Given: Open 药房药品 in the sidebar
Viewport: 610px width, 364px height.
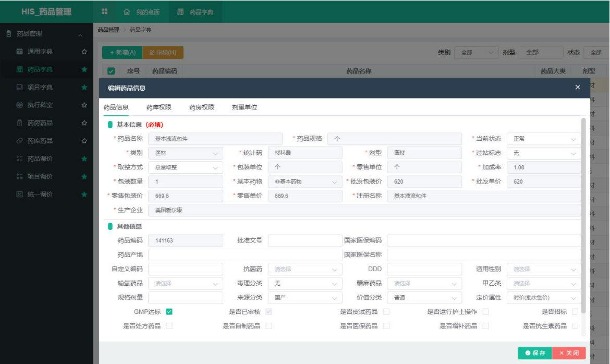Looking at the screenshot, I should [47, 123].
